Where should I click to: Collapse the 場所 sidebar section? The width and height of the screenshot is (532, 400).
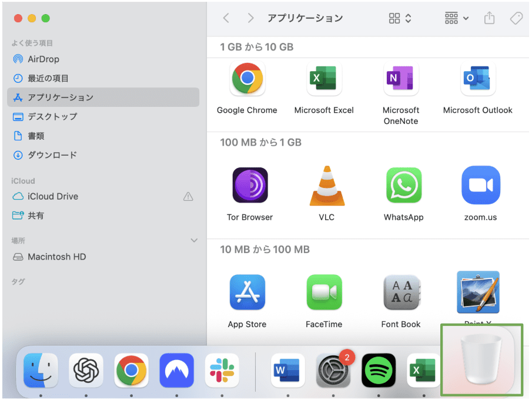[x=194, y=240]
